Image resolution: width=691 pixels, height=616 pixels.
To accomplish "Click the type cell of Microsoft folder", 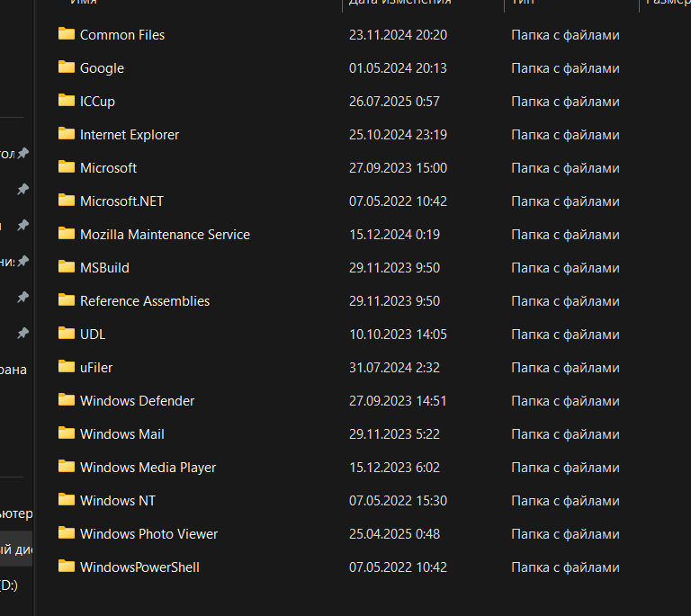I will click(x=565, y=168).
